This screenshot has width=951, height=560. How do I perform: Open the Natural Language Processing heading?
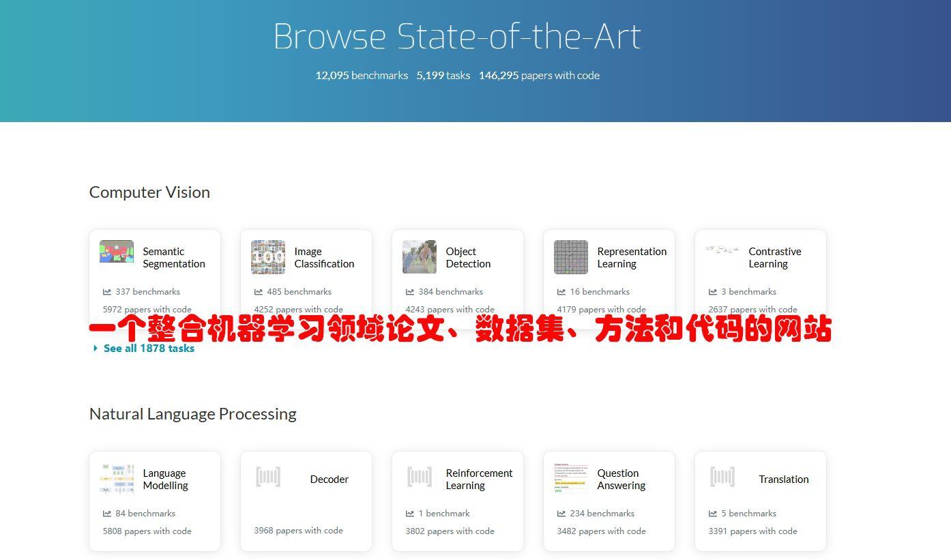(x=192, y=414)
